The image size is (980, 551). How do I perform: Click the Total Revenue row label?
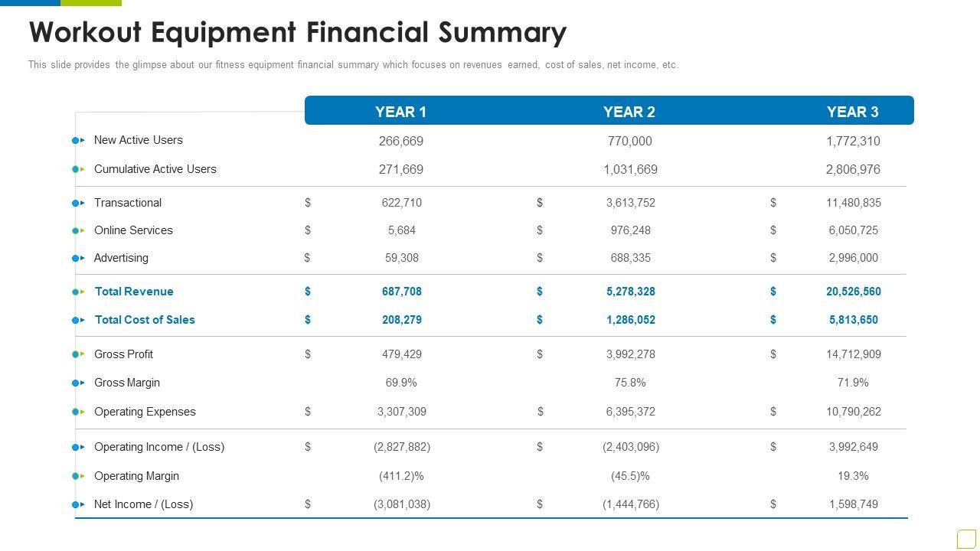134,292
